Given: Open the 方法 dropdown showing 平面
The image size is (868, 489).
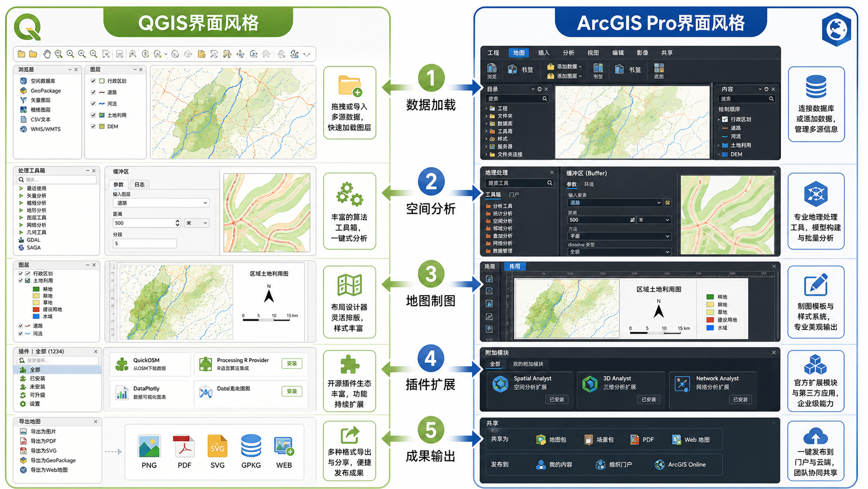Looking at the screenshot, I should 619,236.
